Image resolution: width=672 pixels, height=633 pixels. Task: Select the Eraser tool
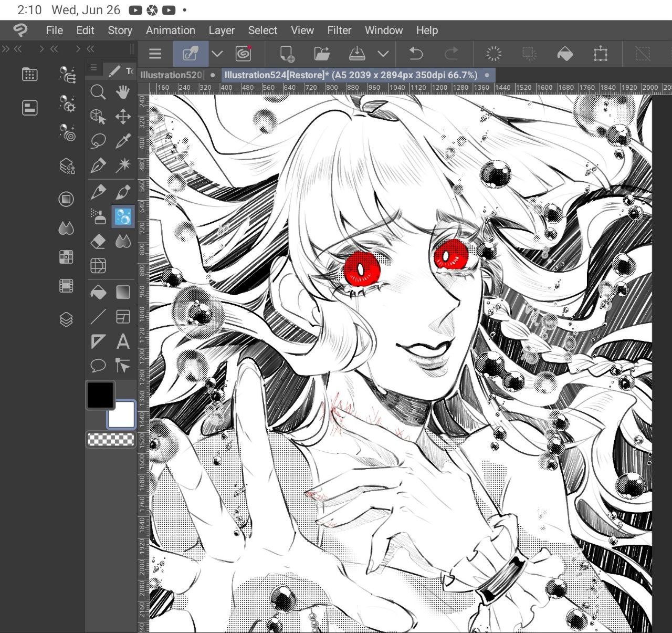tap(98, 241)
